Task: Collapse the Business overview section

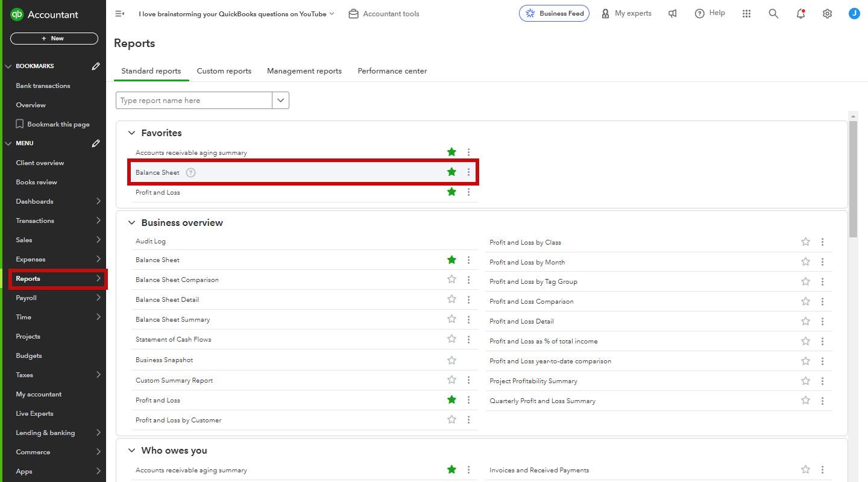Action: point(131,223)
